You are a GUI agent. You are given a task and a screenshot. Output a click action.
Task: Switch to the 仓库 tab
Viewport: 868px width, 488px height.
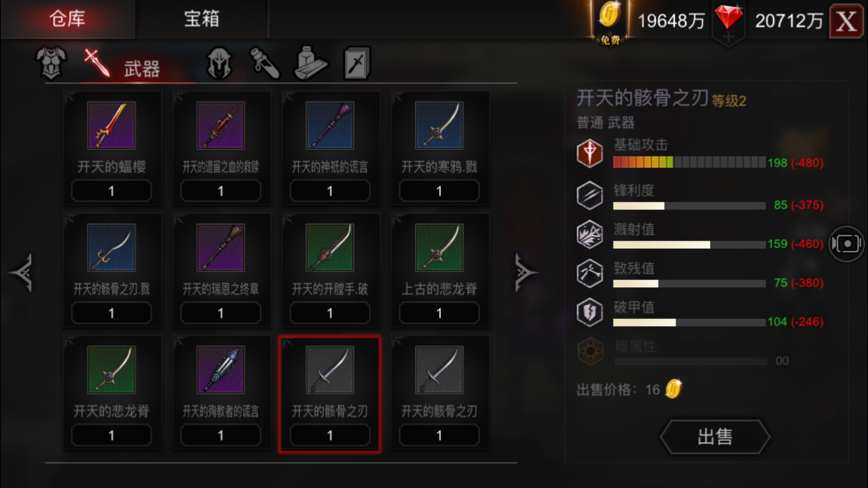click(x=68, y=19)
